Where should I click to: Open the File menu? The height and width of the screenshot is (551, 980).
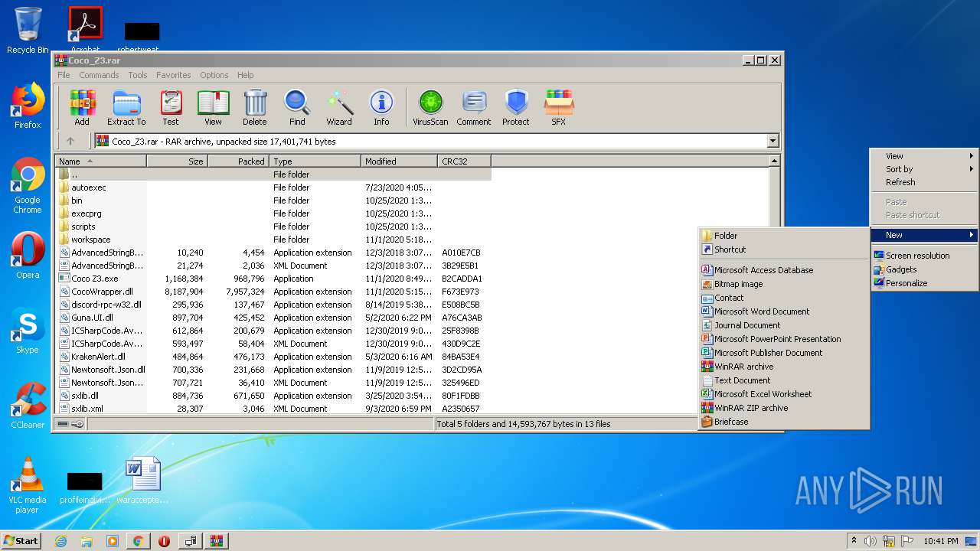[x=64, y=75]
